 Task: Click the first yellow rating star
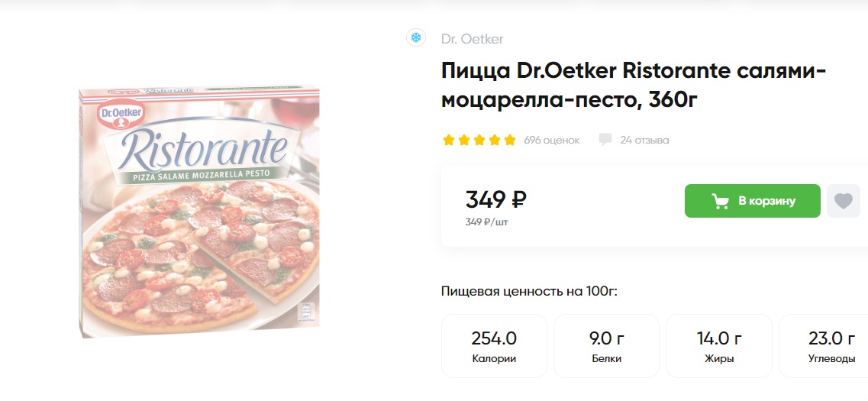click(x=449, y=140)
